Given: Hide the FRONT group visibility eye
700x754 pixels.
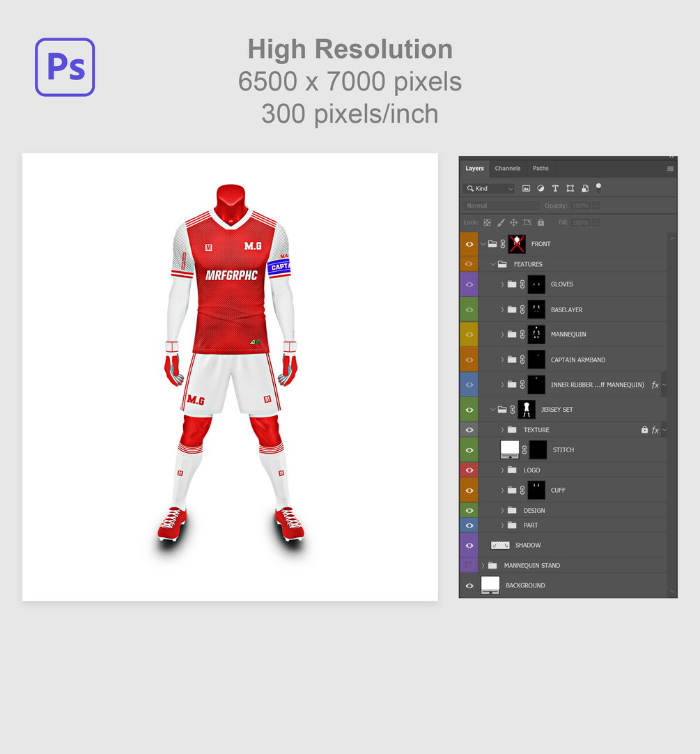Looking at the screenshot, I should (x=469, y=245).
